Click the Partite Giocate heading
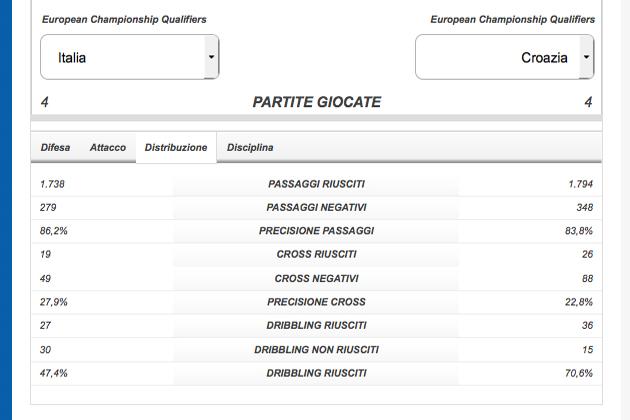 (316, 102)
